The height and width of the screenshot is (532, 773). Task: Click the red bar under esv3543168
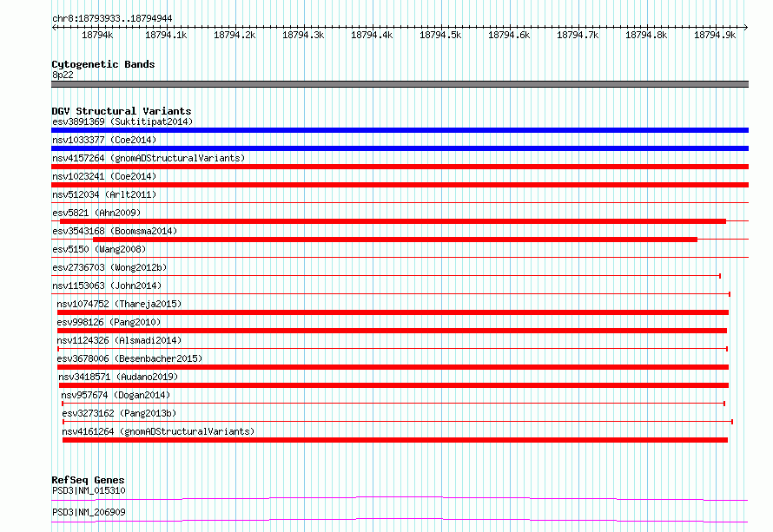395,240
